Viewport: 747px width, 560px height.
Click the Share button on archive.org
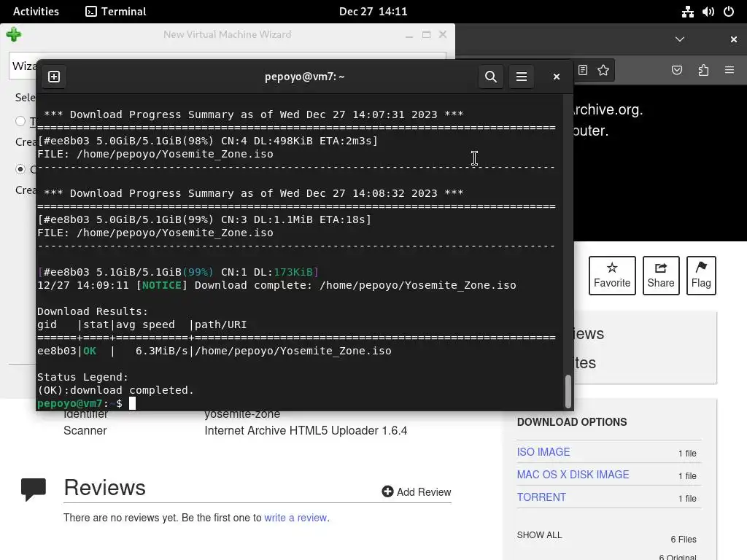tap(661, 276)
